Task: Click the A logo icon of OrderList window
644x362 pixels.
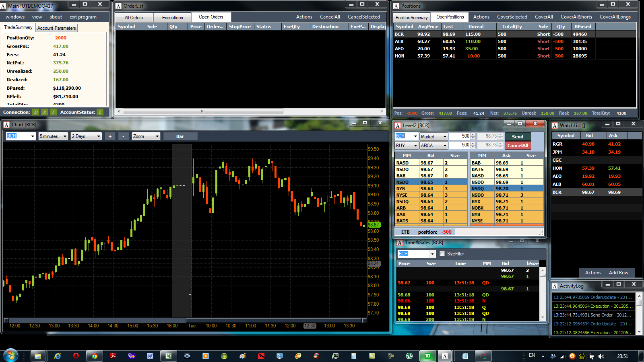Action: [118, 6]
